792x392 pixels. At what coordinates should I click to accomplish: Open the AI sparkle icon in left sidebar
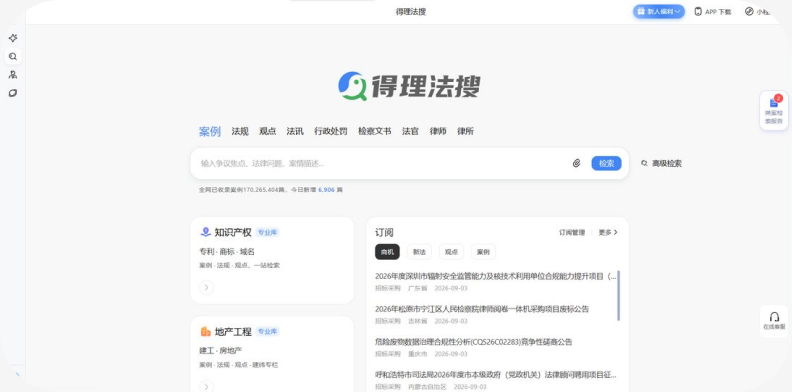(x=13, y=38)
